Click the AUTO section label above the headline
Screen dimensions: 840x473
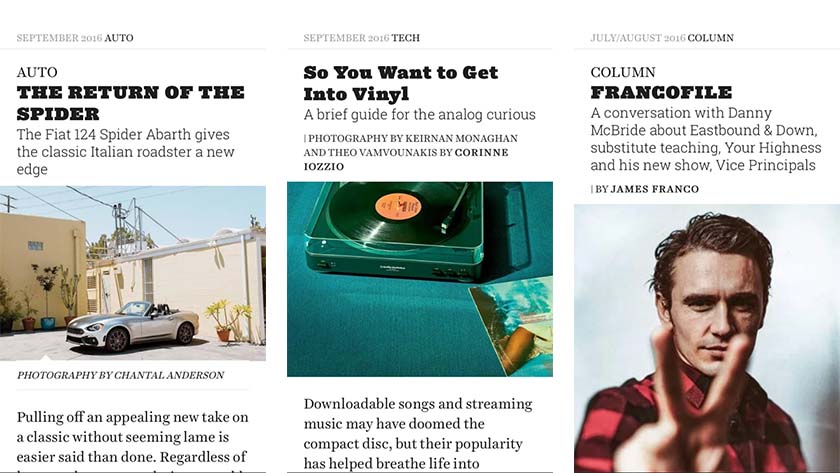click(x=37, y=72)
